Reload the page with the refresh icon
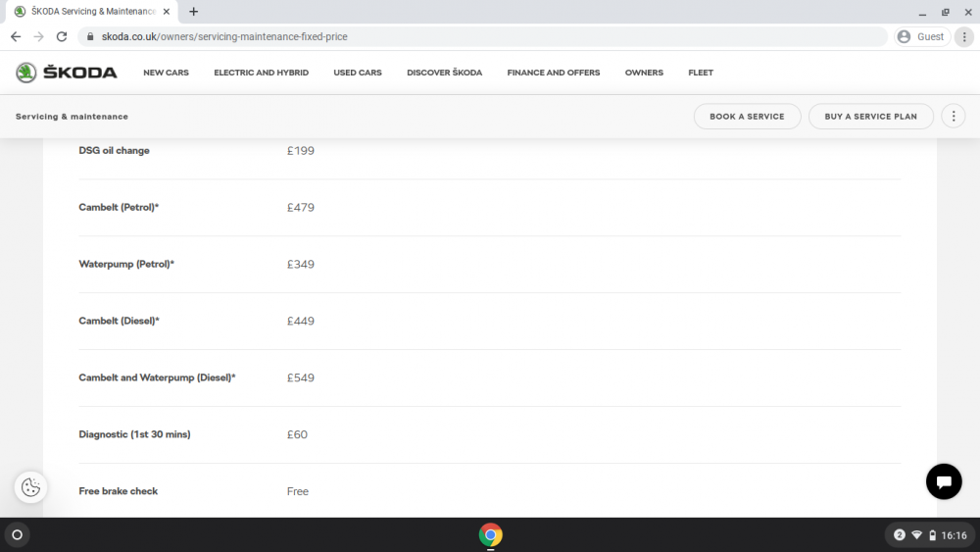The width and height of the screenshot is (980, 552). pos(61,37)
